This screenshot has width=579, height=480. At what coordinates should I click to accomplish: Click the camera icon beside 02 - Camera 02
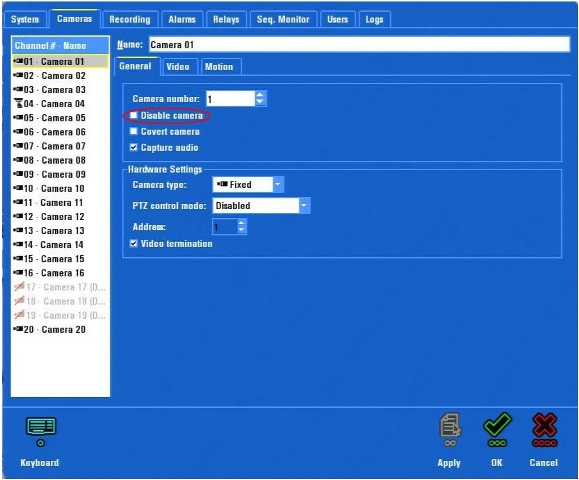pyautogui.click(x=18, y=75)
